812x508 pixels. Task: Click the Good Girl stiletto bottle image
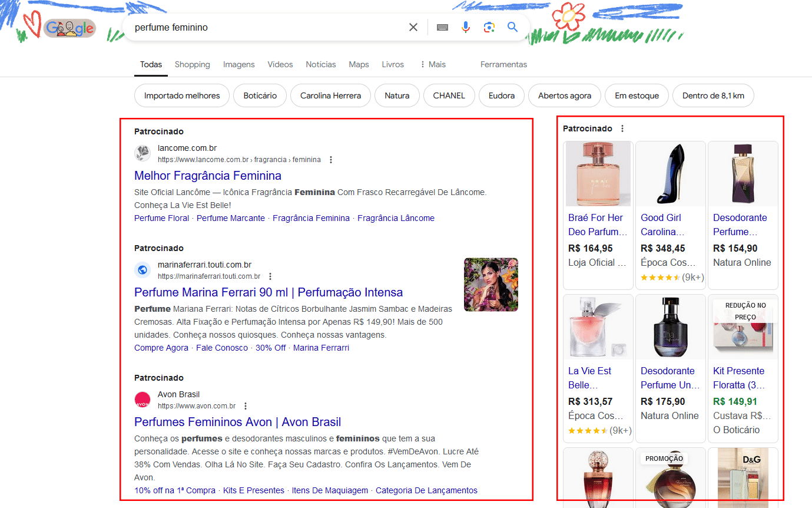point(670,174)
